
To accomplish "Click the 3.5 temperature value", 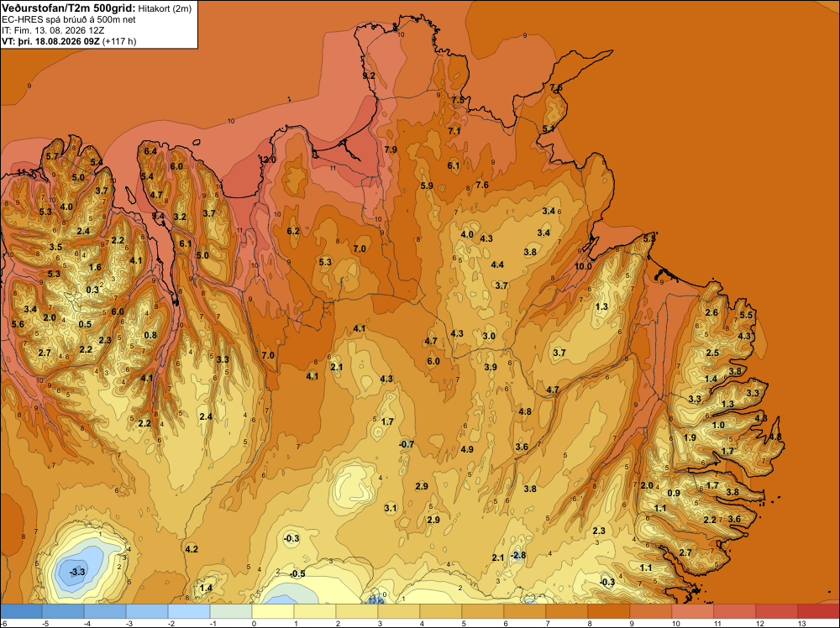I will 55,248.
